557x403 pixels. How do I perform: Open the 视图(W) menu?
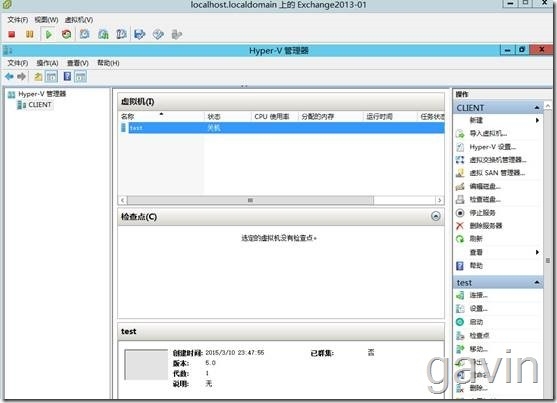[x=46, y=20]
